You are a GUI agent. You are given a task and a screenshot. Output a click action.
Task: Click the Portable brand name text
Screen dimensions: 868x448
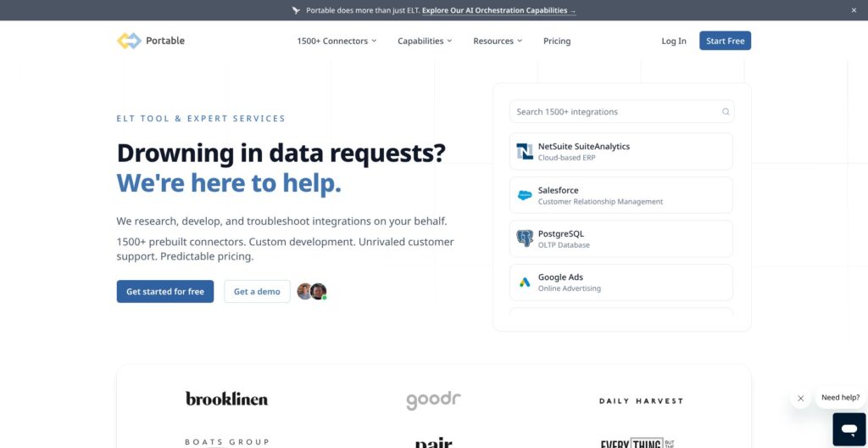pos(165,41)
